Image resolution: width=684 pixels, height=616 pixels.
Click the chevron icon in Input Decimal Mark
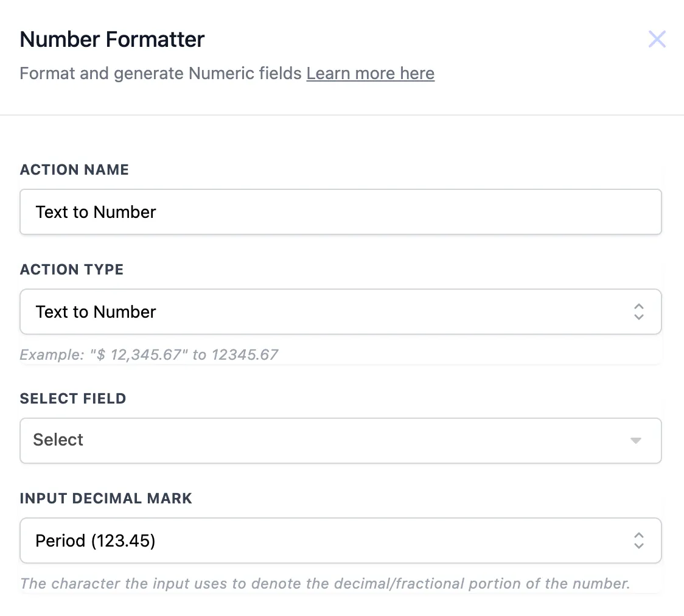tap(638, 541)
